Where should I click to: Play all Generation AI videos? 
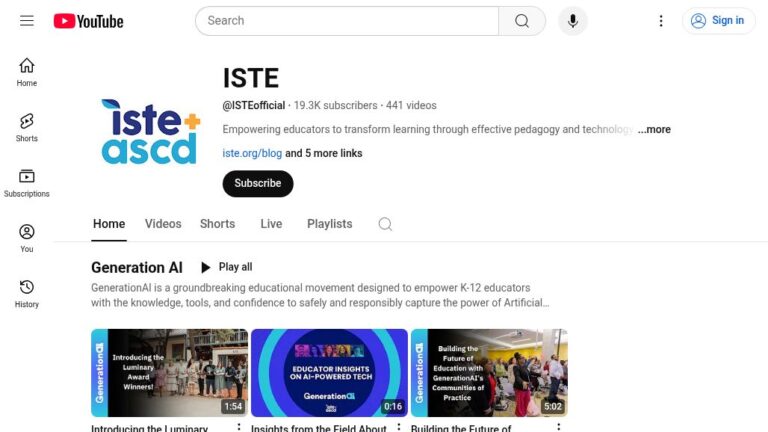tap(226, 267)
